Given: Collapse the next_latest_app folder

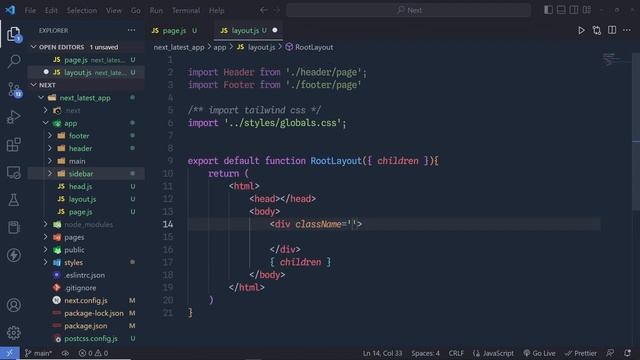Looking at the screenshot, I should coord(41,98).
